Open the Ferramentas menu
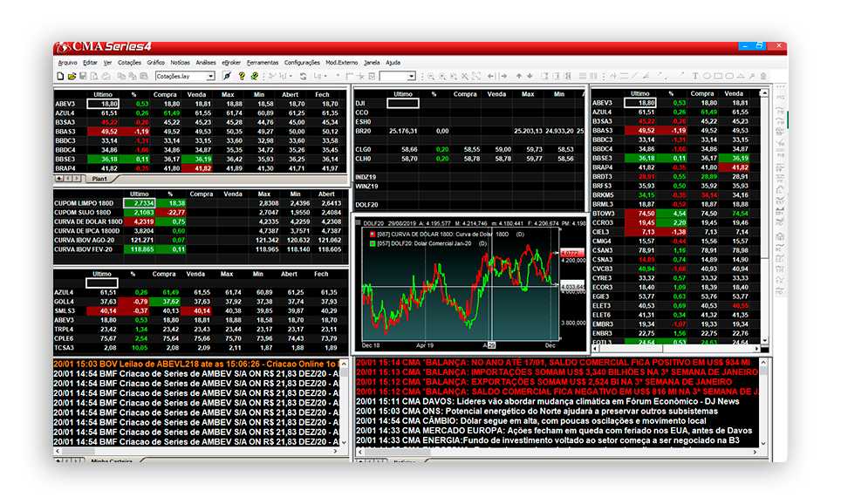The height and width of the screenshot is (504, 841). [263, 63]
